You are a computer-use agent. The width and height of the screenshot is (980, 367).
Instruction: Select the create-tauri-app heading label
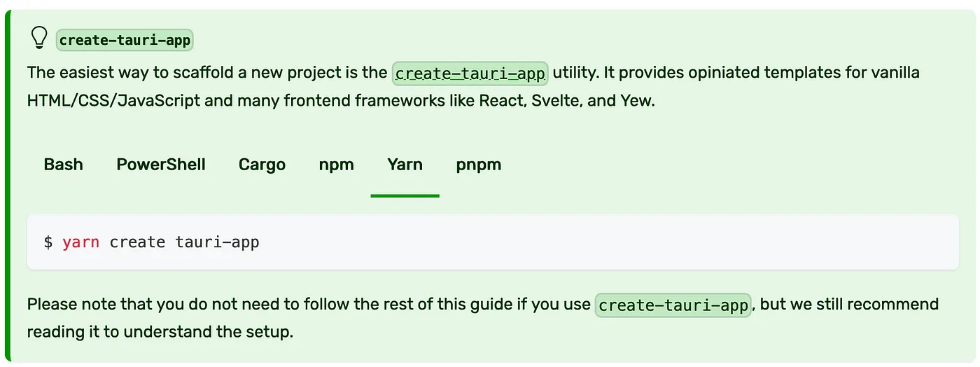125,40
